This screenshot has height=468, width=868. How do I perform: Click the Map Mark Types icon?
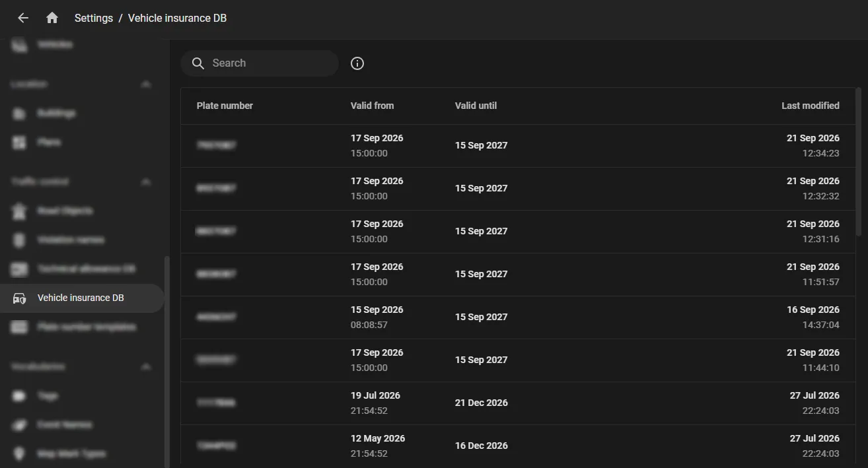pyautogui.click(x=20, y=454)
